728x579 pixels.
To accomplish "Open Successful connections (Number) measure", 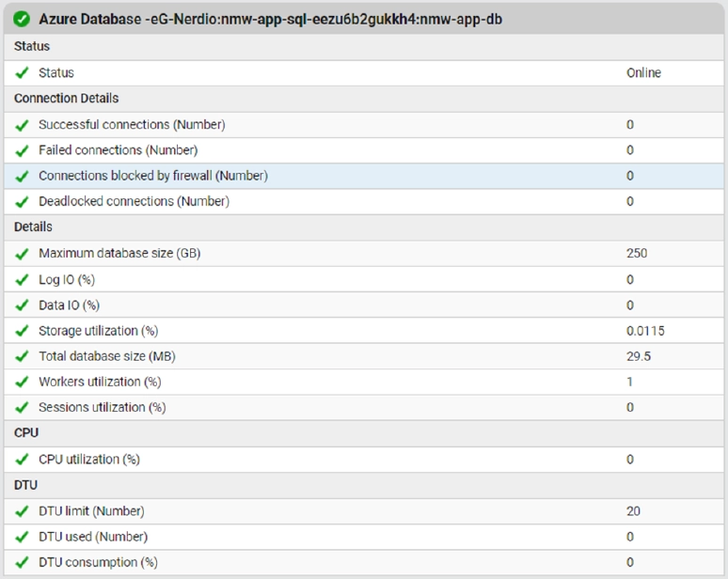I will tap(132, 125).
